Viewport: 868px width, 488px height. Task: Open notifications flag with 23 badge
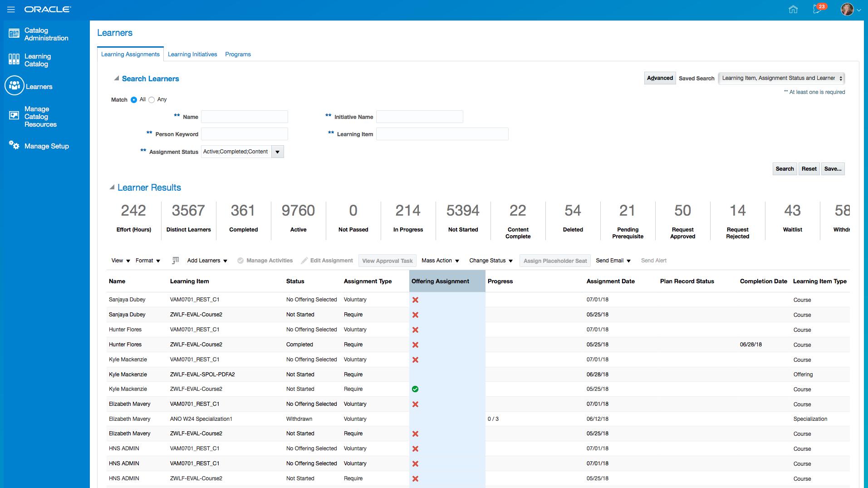click(x=818, y=9)
